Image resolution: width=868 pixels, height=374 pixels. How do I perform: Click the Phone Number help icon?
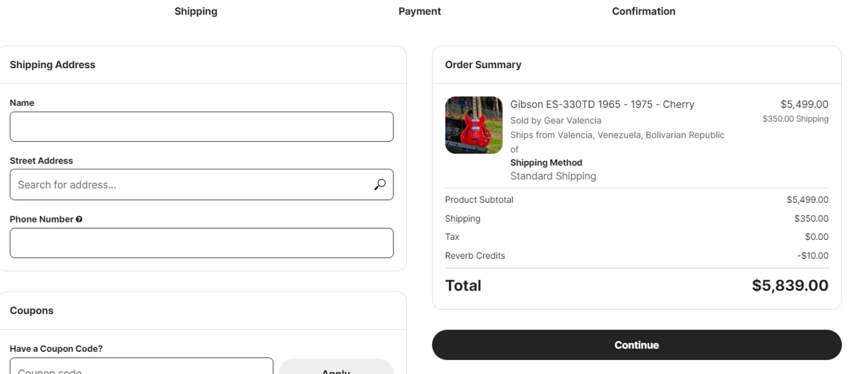point(79,219)
